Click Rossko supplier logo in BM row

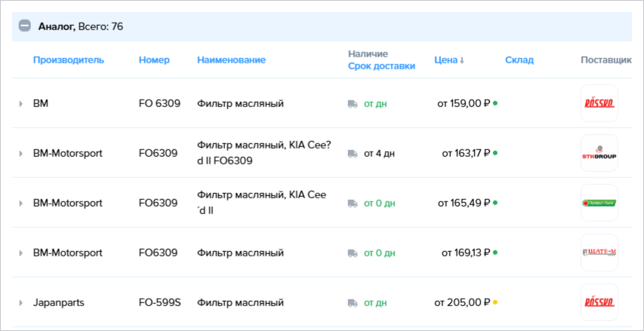tap(599, 103)
